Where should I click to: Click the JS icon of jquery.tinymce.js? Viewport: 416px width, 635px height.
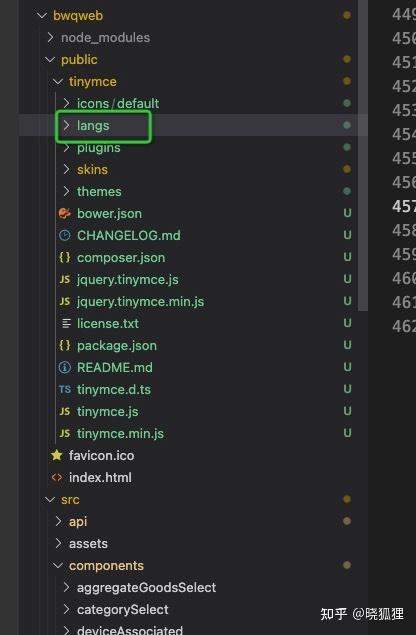click(x=65, y=279)
